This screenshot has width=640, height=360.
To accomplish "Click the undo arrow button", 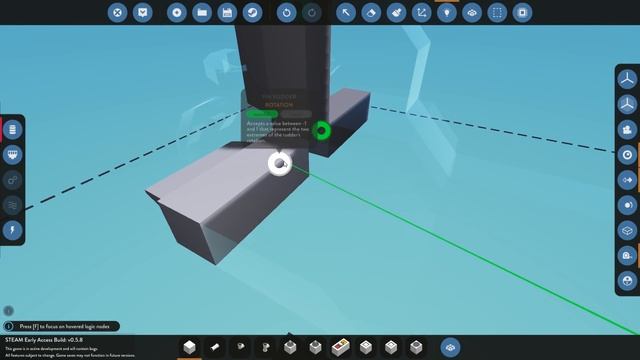I will (287, 13).
